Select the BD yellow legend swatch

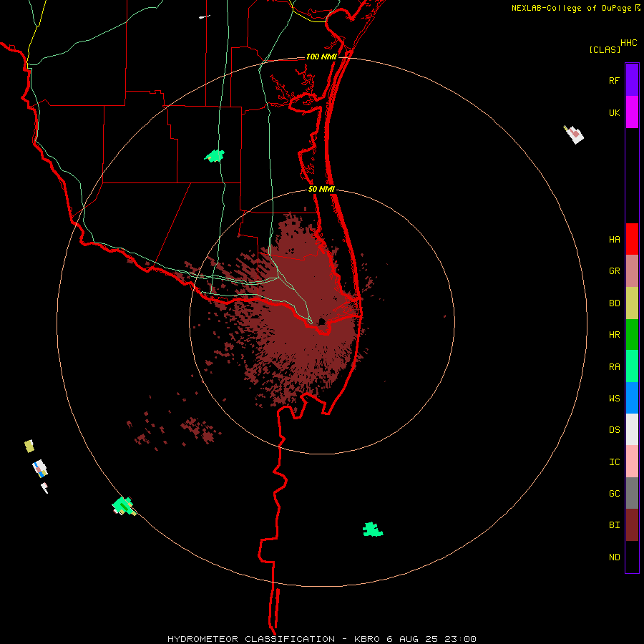tap(632, 303)
